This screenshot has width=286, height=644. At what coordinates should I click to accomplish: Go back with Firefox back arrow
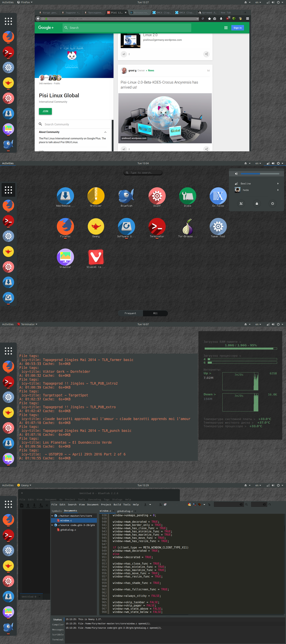(x=38, y=18)
